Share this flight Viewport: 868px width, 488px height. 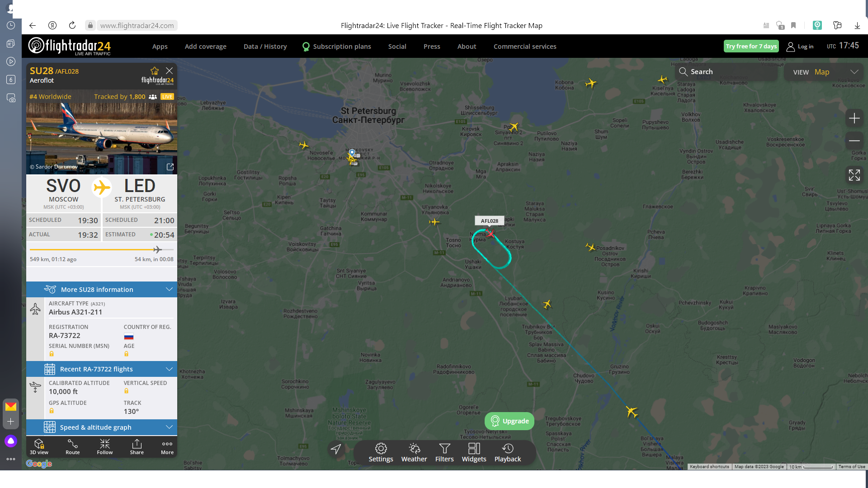click(x=137, y=447)
